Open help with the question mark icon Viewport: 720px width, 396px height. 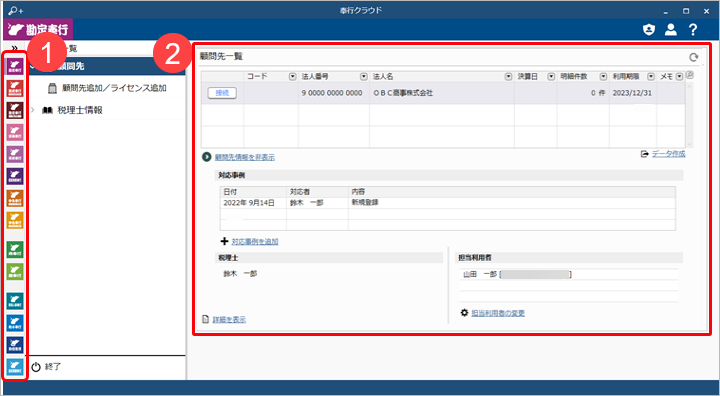(693, 30)
